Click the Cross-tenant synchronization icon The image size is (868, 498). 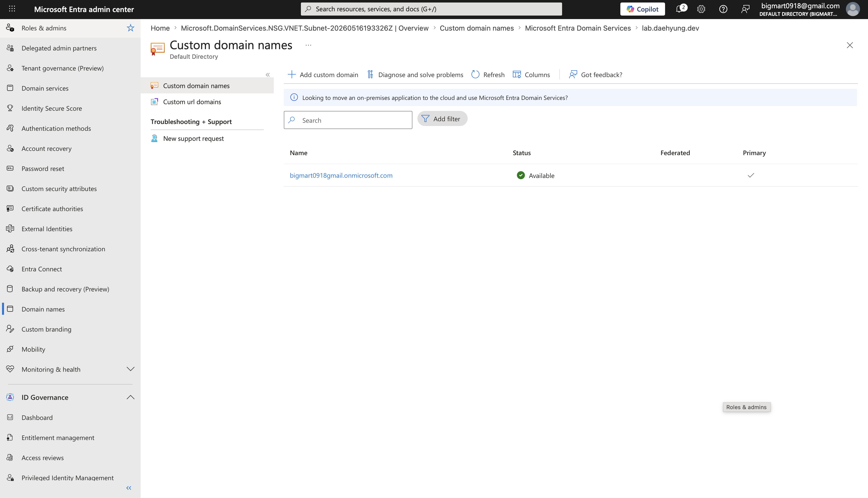10,249
